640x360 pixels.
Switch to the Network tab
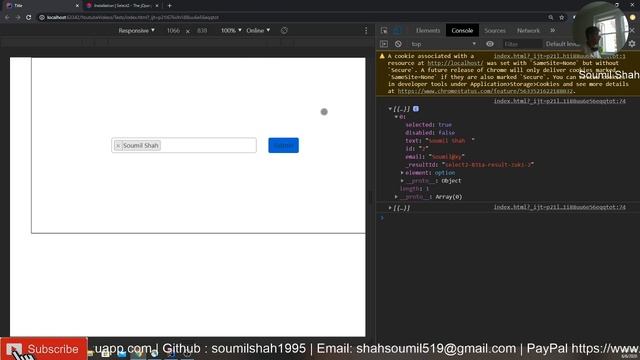(x=528, y=31)
